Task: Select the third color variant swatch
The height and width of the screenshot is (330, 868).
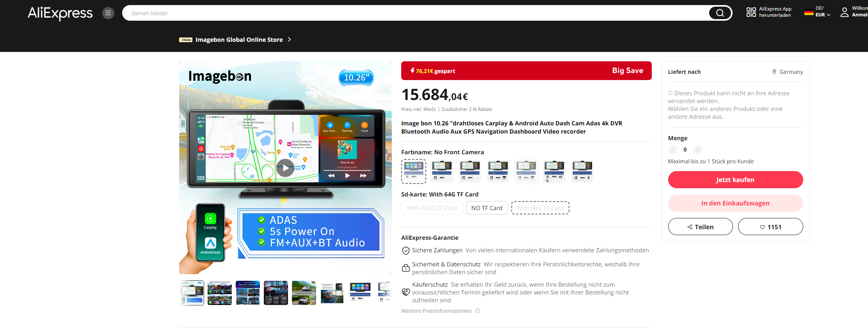Action: (470, 171)
